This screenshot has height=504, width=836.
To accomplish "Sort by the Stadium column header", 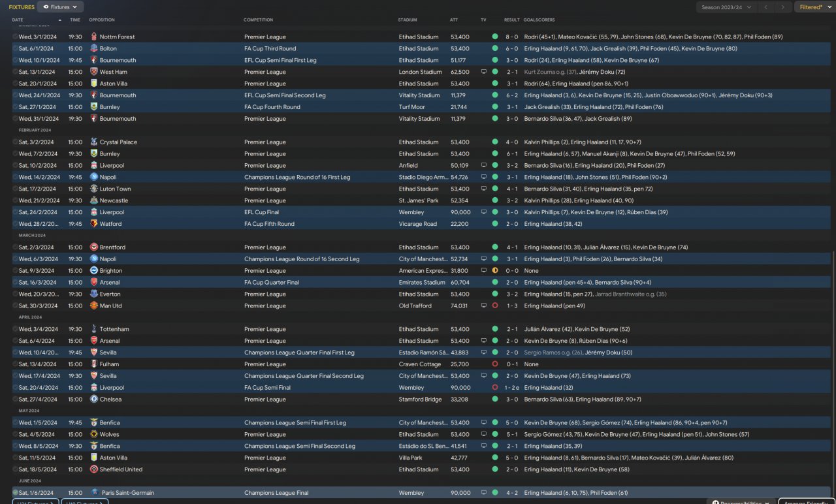I will pos(407,20).
